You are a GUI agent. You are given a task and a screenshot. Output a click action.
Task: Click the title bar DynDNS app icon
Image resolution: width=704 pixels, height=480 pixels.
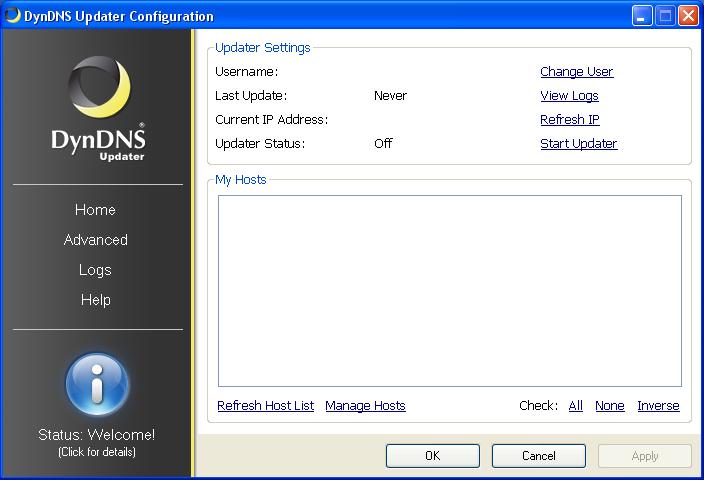(x=13, y=15)
